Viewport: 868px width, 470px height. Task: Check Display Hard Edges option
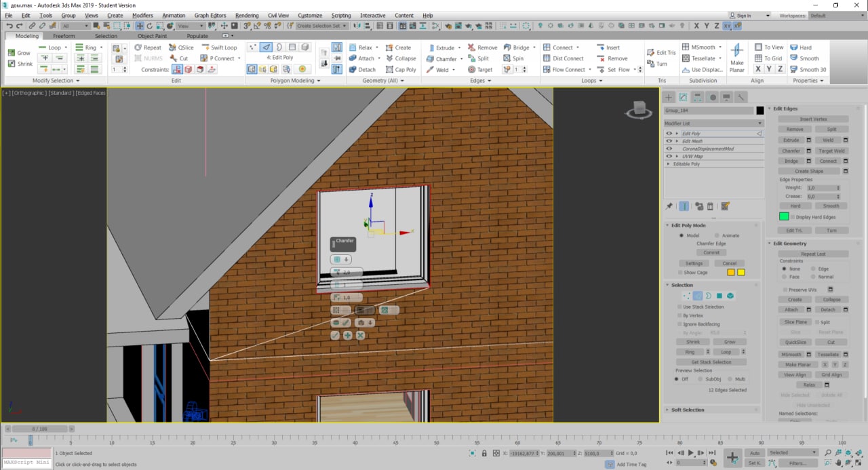[794, 217]
